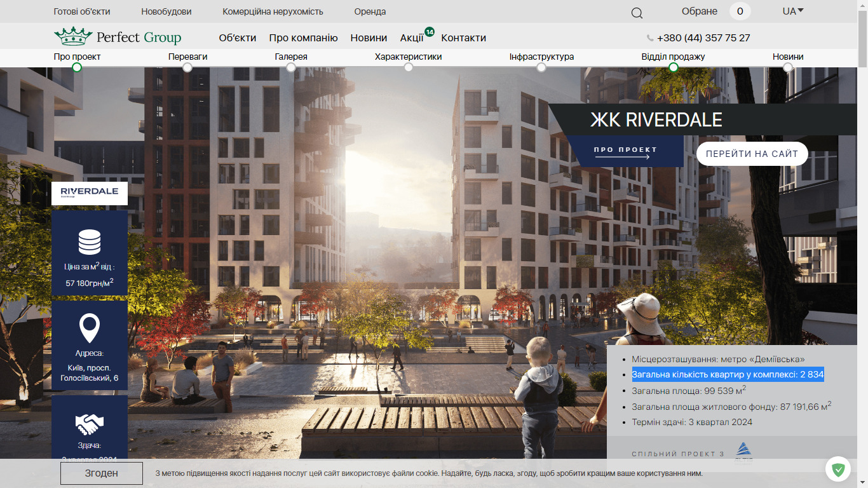This screenshot has width=868, height=488.
Task: Click the Акції badge showing 14
Action: click(x=430, y=32)
